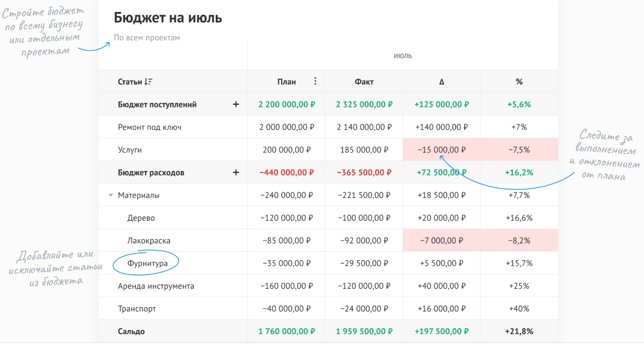Add item with plus in Бюджет поступлений
Image resolution: width=644 pixels, height=344 pixels.
[236, 104]
